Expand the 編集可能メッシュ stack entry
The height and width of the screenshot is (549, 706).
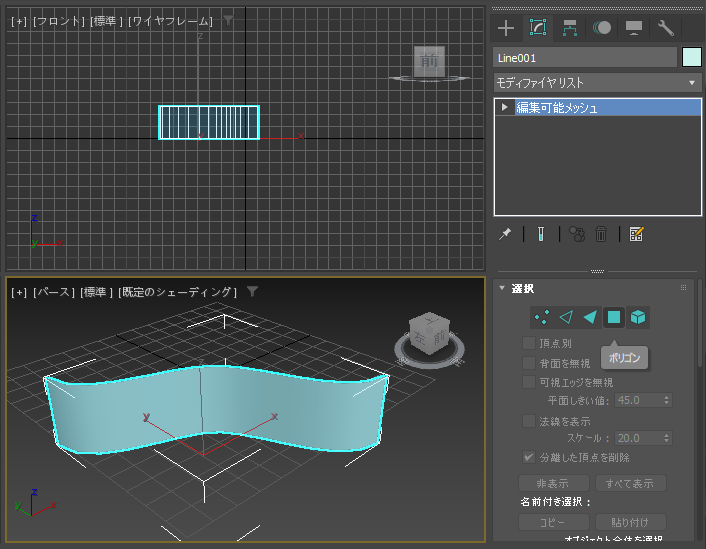[505, 107]
